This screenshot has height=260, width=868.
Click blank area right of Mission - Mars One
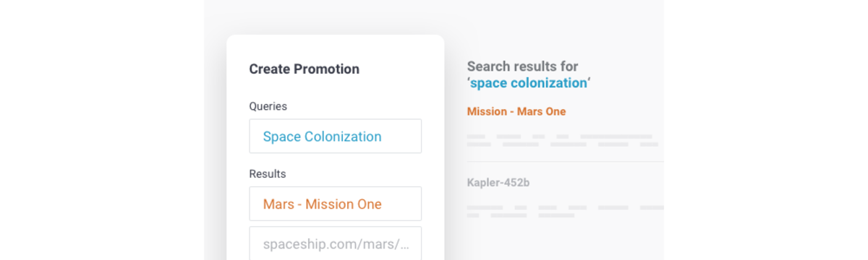615,111
